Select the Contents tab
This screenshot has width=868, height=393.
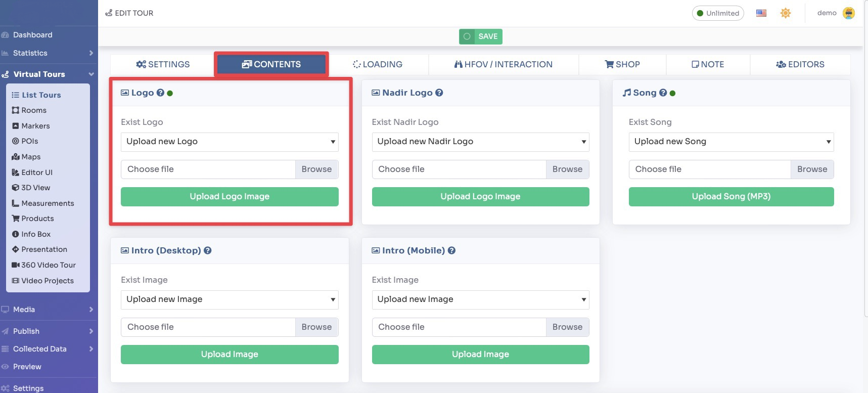point(271,64)
